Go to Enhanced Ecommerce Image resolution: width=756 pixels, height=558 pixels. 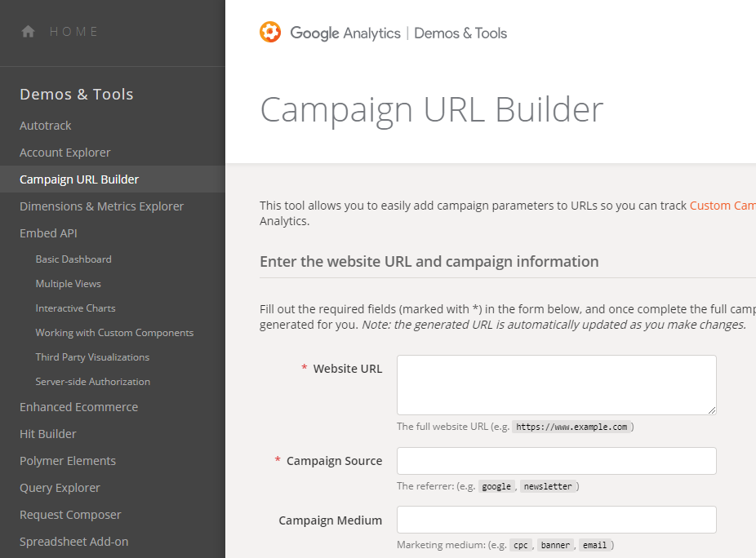tap(78, 407)
